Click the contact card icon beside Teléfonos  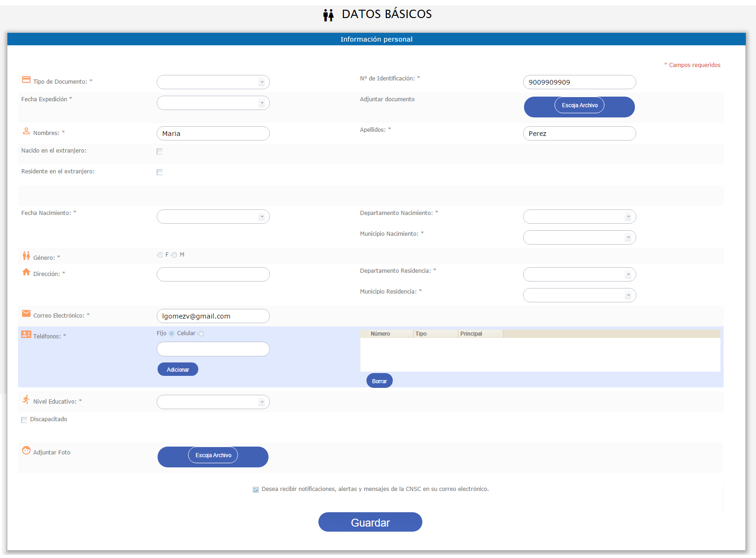tap(26, 334)
